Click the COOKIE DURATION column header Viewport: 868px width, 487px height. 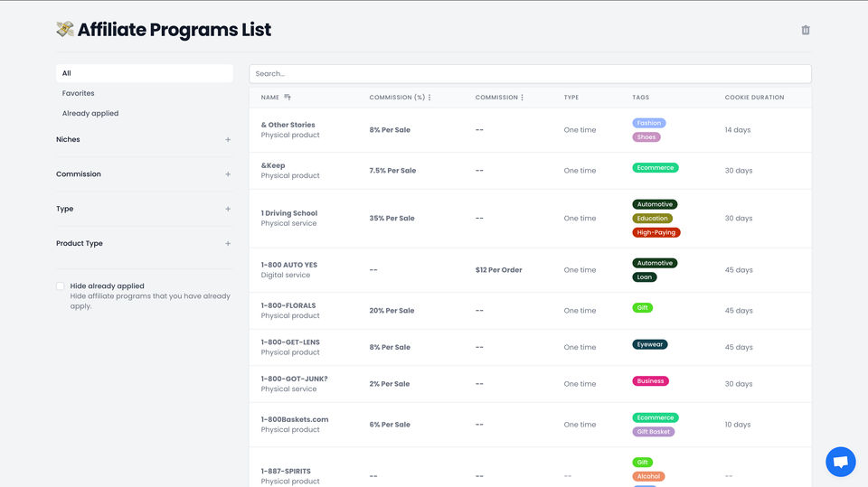pyautogui.click(x=754, y=98)
